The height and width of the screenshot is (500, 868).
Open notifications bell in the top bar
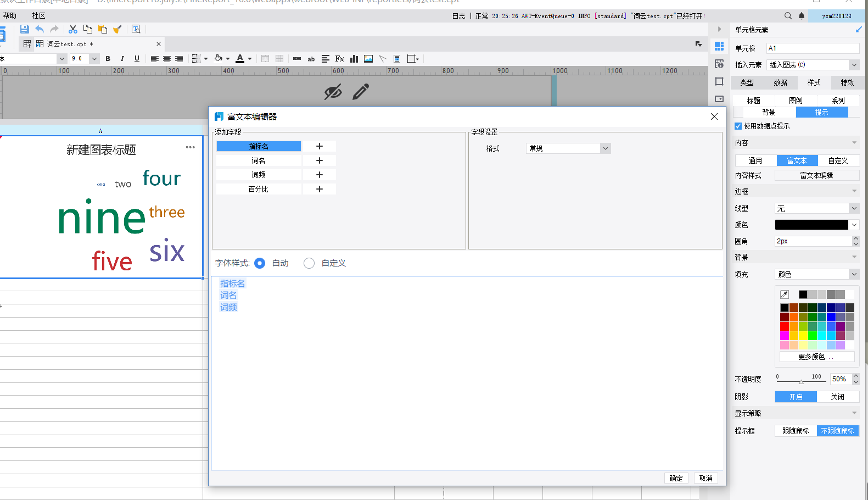(802, 16)
